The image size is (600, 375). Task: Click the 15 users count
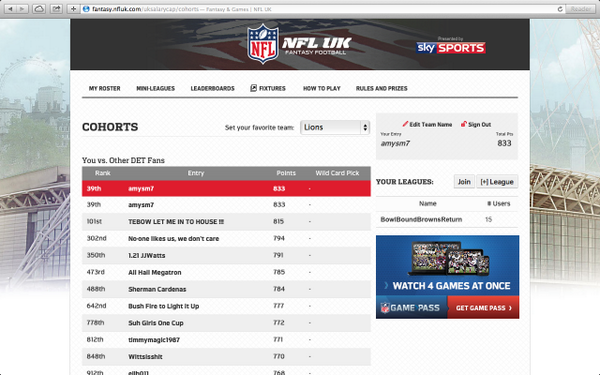pos(488,219)
